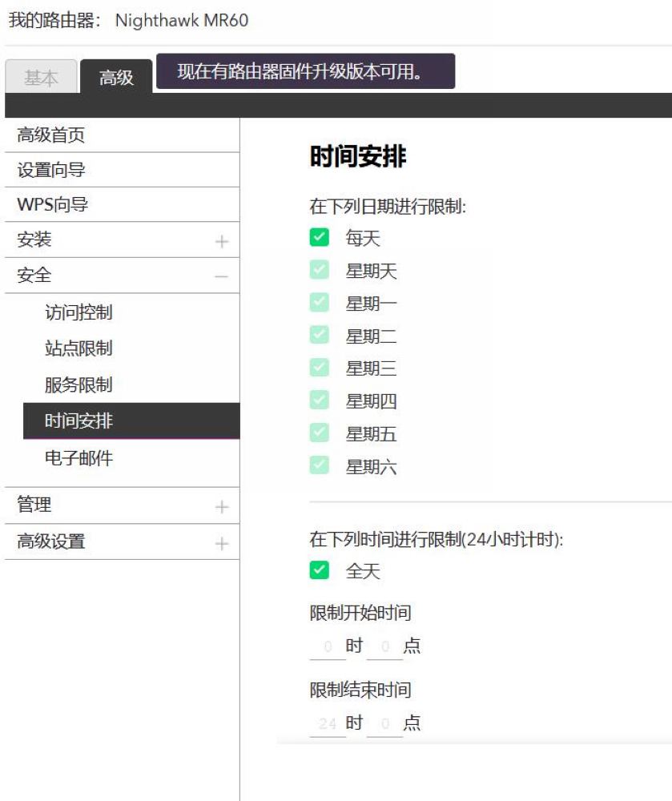The height and width of the screenshot is (801, 672).
Task: Uncheck the 全天 checkbox
Action: coord(320,570)
